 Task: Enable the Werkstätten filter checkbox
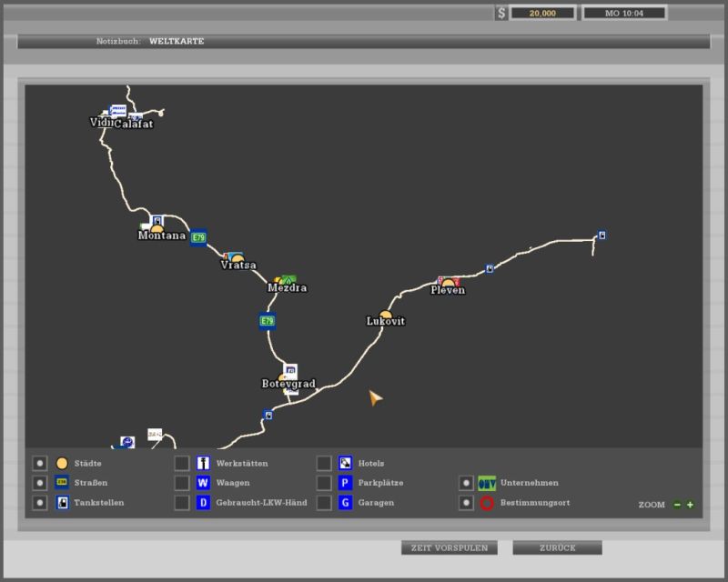(x=182, y=463)
